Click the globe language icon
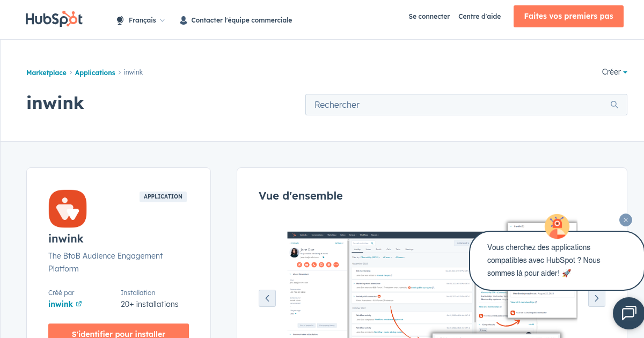 [x=120, y=20]
